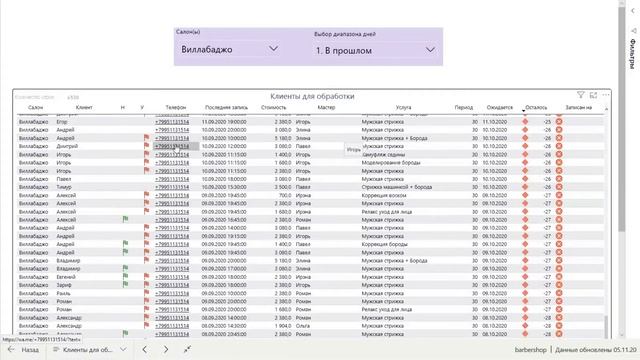Click master name Ольга in table
Image resolution: width=640 pixels, height=360 pixels.
(303, 326)
